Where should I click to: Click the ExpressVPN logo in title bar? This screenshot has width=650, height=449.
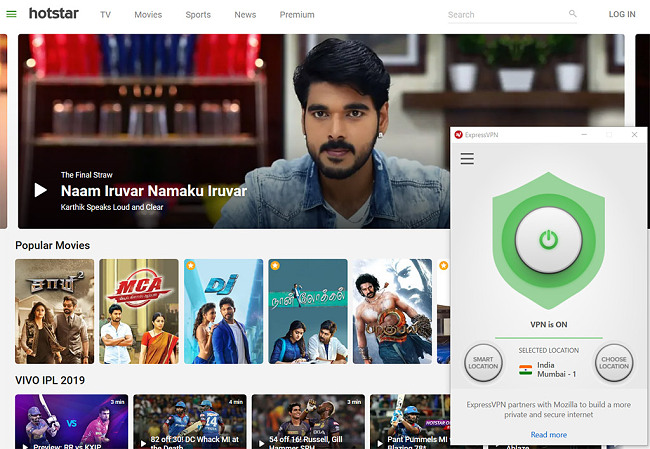458,135
